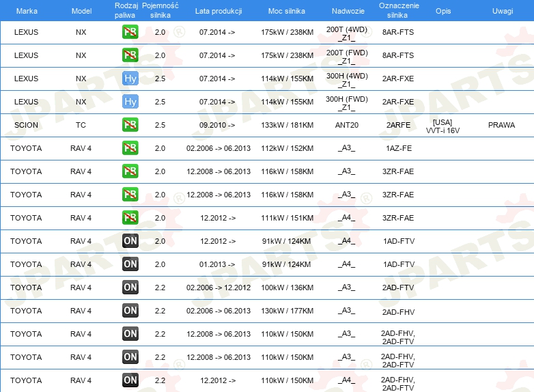Click the PB petrol icon in the SCION TC row
This screenshot has height=392, width=534.
[x=130, y=125]
